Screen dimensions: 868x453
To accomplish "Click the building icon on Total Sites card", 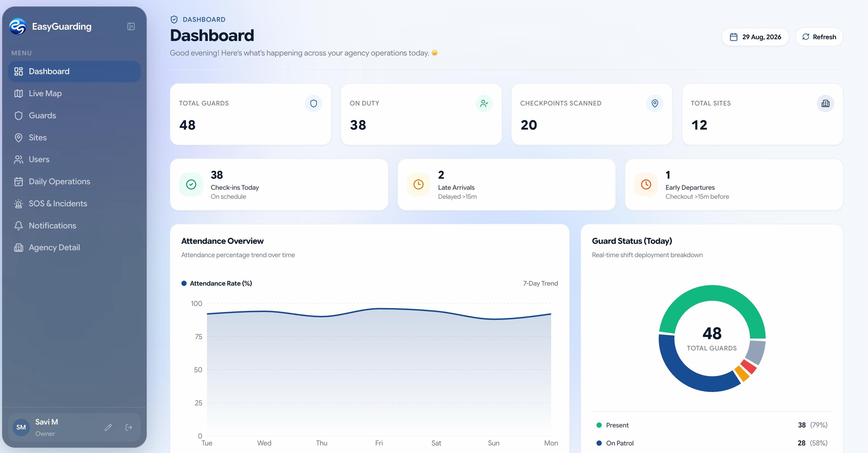I will (826, 103).
